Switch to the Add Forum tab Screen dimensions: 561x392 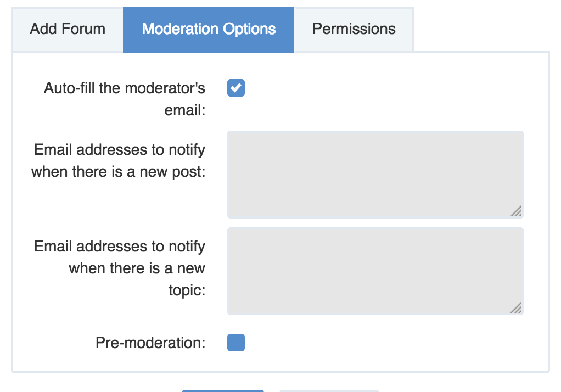coord(67,29)
